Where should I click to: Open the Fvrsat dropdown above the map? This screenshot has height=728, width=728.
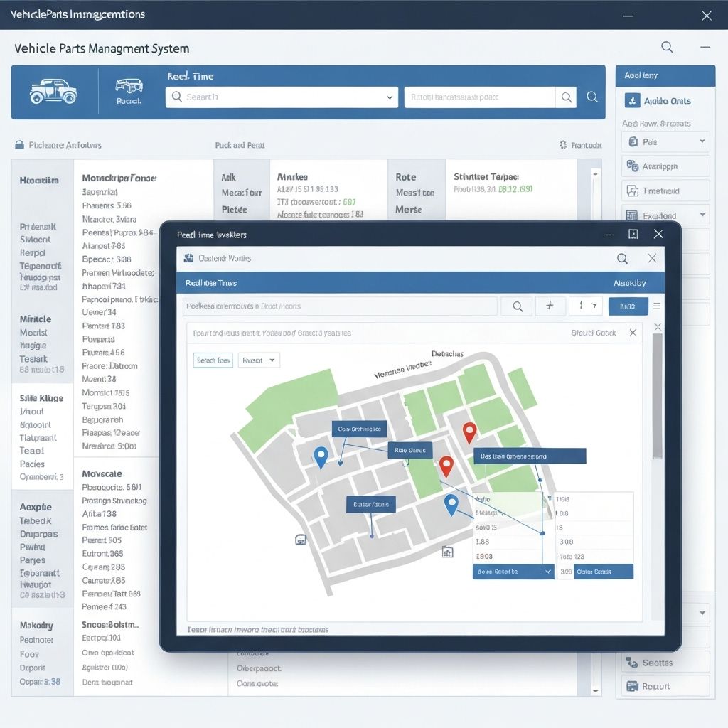[259, 360]
